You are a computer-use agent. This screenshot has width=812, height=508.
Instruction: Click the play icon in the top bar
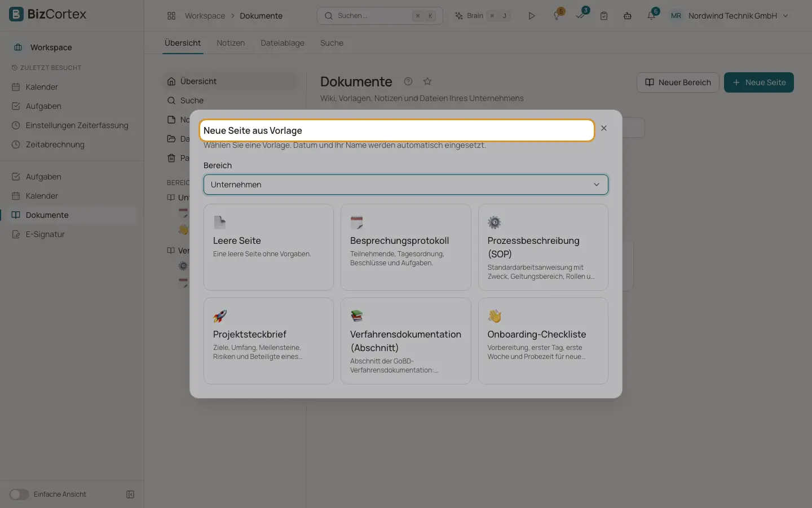click(x=531, y=16)
